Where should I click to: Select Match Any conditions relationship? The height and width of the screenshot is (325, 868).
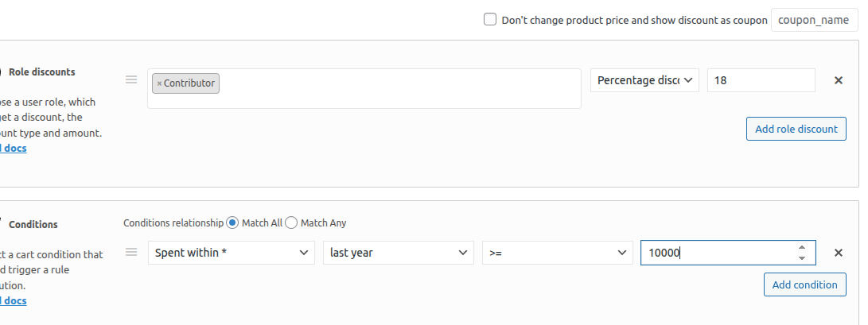291,223
